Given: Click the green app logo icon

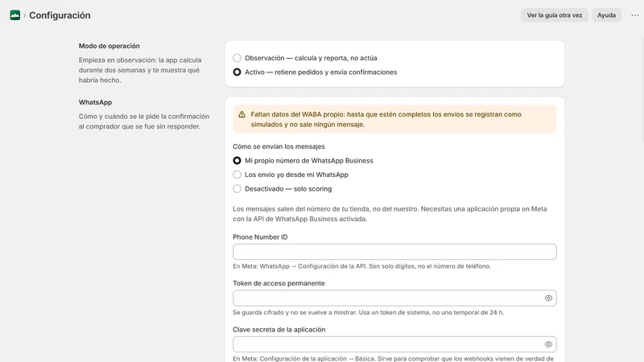Looking at the screenshot, I should pos(14,15).
